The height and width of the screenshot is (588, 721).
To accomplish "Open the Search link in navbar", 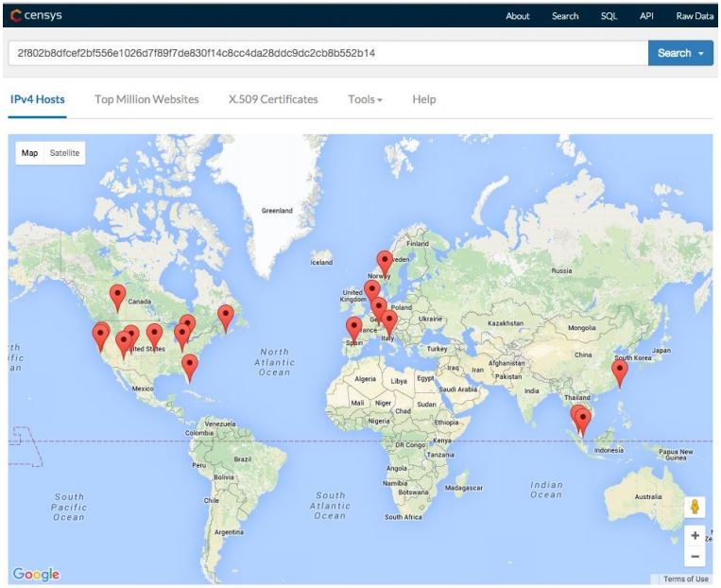I will click(x=565, y=16).
